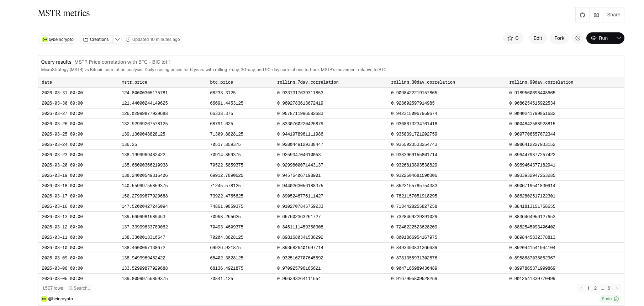Take a screenshot via the camera icon
Screen dimensions: 644x306
click(596, 15)
